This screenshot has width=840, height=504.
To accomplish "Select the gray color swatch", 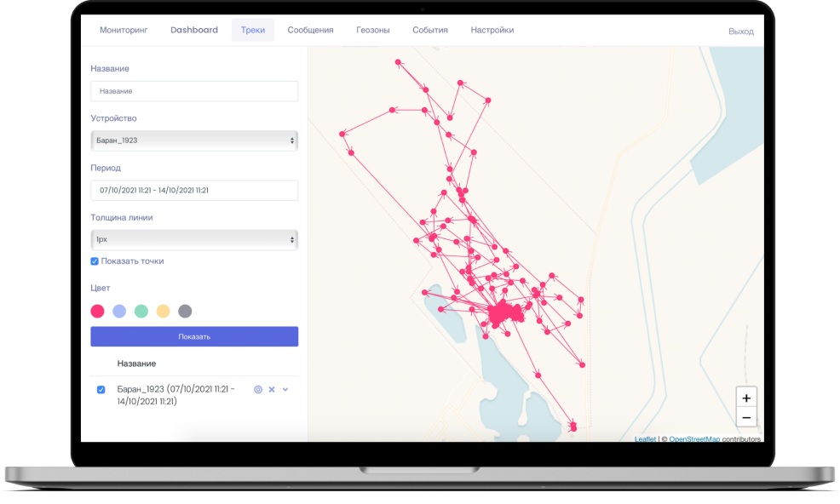I will (185, 312).
